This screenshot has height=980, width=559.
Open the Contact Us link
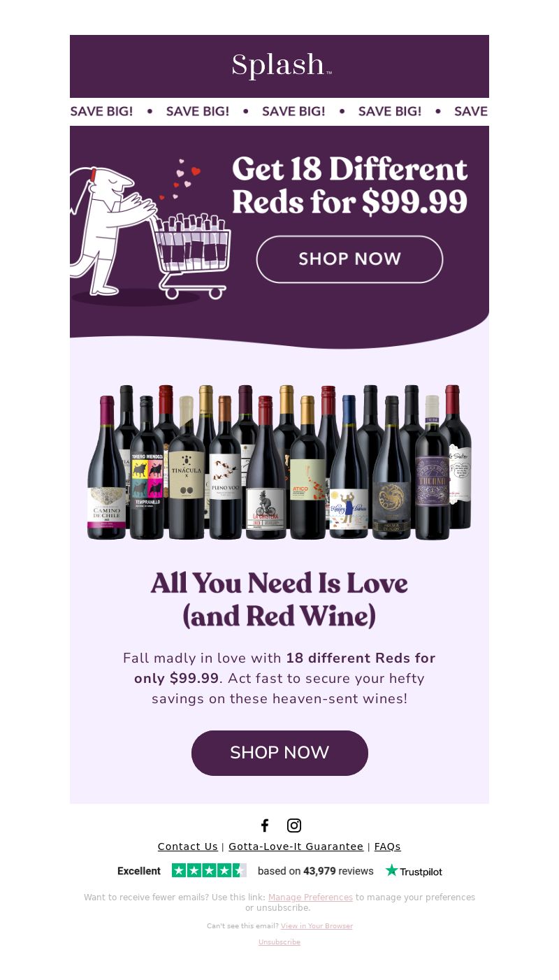point(187,846)
